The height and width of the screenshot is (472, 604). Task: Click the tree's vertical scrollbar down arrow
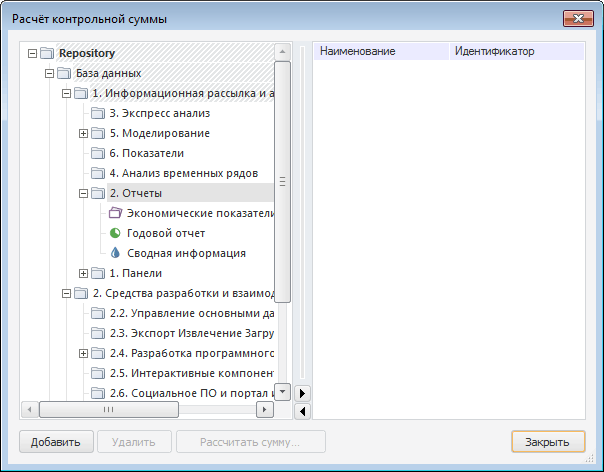pos(282,393)
